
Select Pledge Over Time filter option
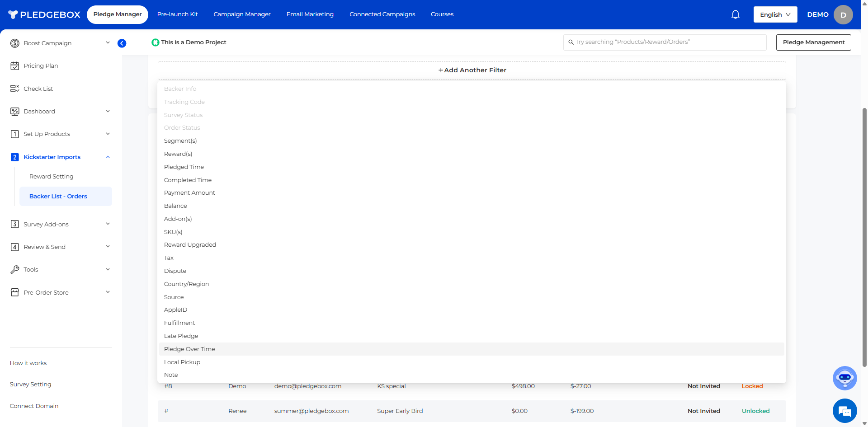[x=189, y=349]
